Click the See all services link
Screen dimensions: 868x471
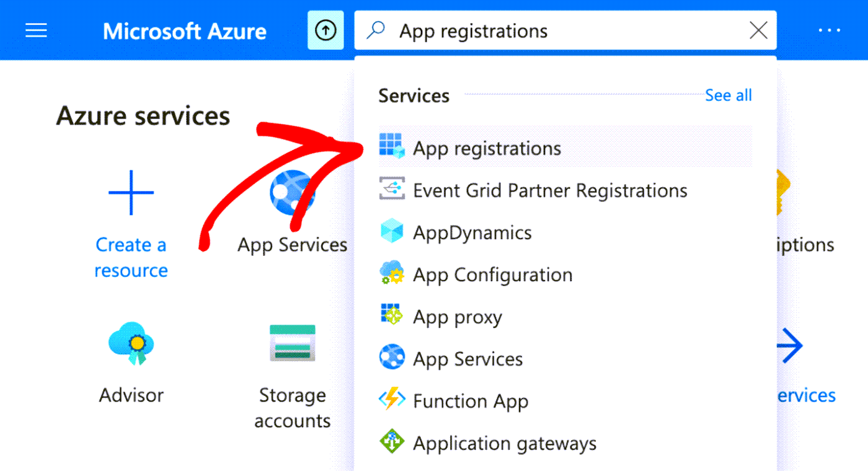(x=728, y=95)
